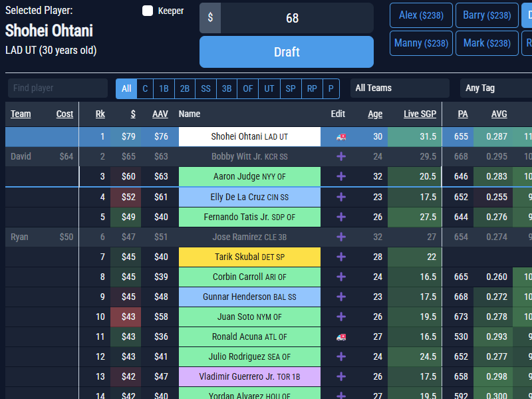Screen dimensions: 532x399
Task: Click the plus edit icon for Jose Ramirez
Action: [x=341, y=237]
